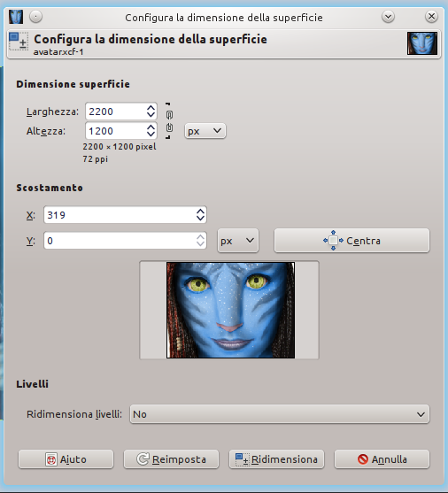Increase Larghezza with up arrow
The width and height of the screenshot is (448, 493).
151,107
